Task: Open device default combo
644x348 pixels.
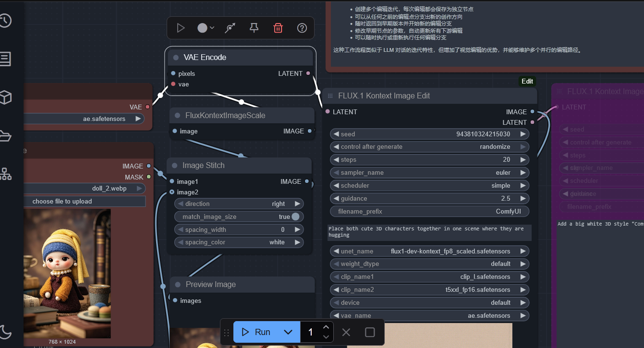Action: tap(429, 302)
